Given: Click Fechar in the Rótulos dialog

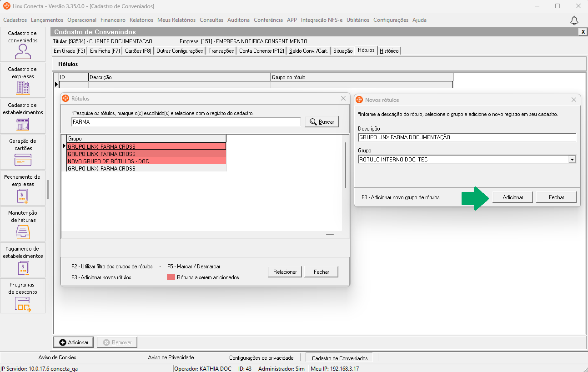Looking at the screenshot, I should pyautogui.click(x=322, y=272).
